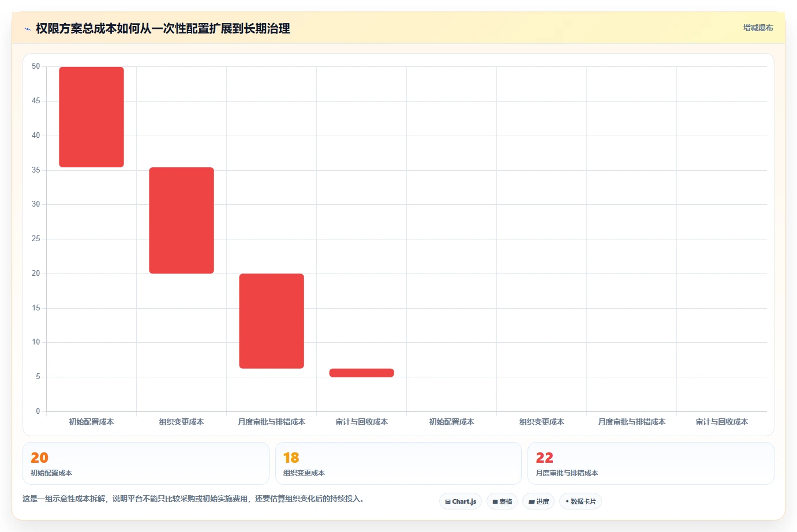The width and height of the screenshot is (797, 532).
Task: Open the stat card showing 18
Action: pyautogui.click(x=398, y=463)
